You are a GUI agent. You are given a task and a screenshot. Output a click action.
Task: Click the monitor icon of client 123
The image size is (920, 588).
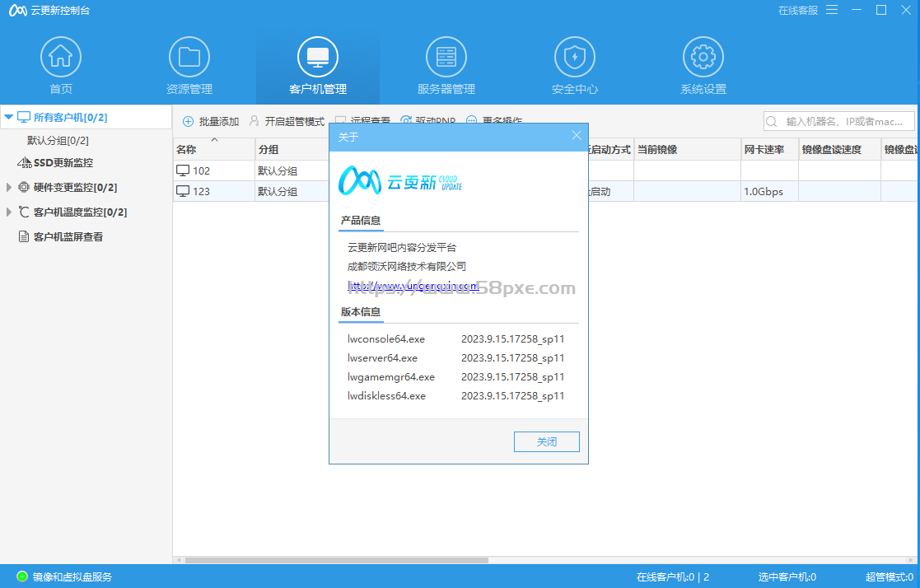(x=183, y=191)
